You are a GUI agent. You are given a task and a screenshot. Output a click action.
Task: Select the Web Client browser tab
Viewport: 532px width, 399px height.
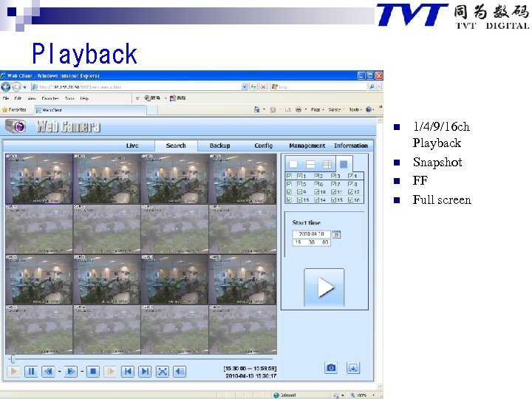pyautogui.click(x=90, y=110)
